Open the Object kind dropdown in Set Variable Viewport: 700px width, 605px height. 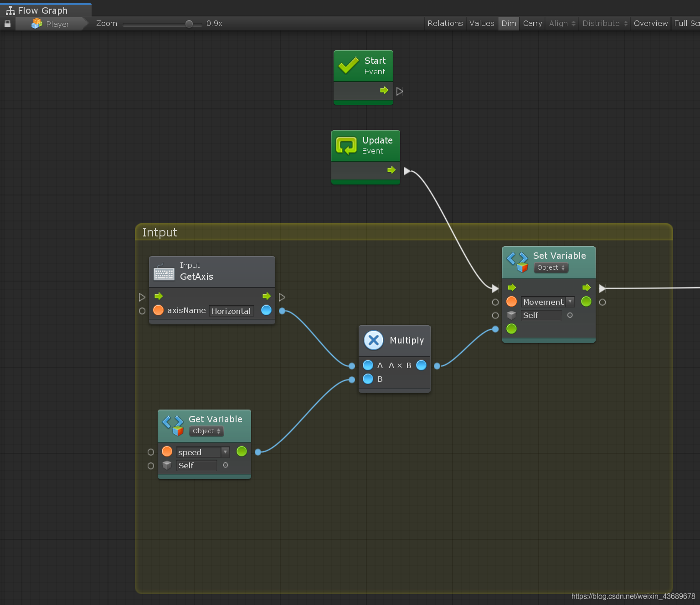pyautogui.click(x=551, y=267)
